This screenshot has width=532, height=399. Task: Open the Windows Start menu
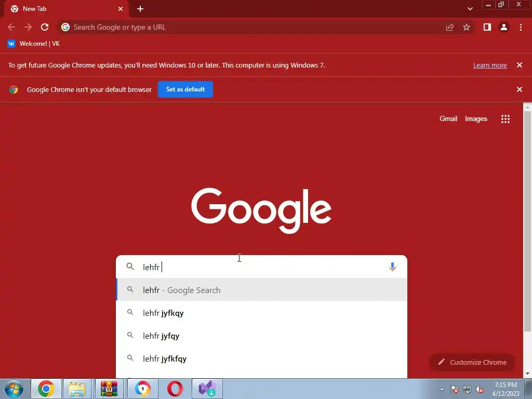pyautogui.click(x=14, y=389)
